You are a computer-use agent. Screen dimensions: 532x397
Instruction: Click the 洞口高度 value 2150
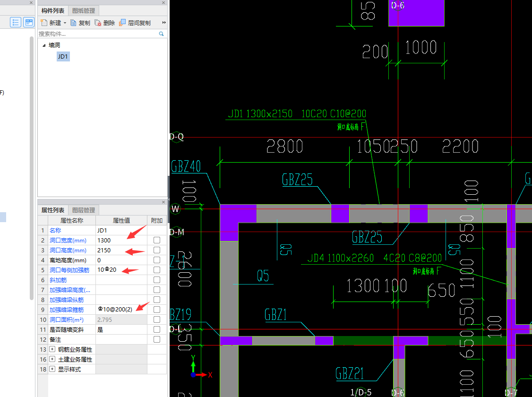(121, 250)
